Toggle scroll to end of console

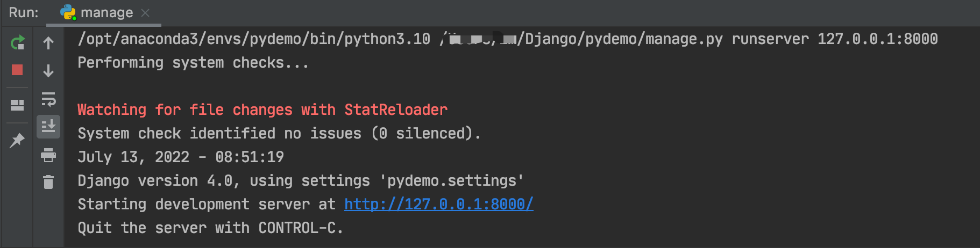[48, 127]
